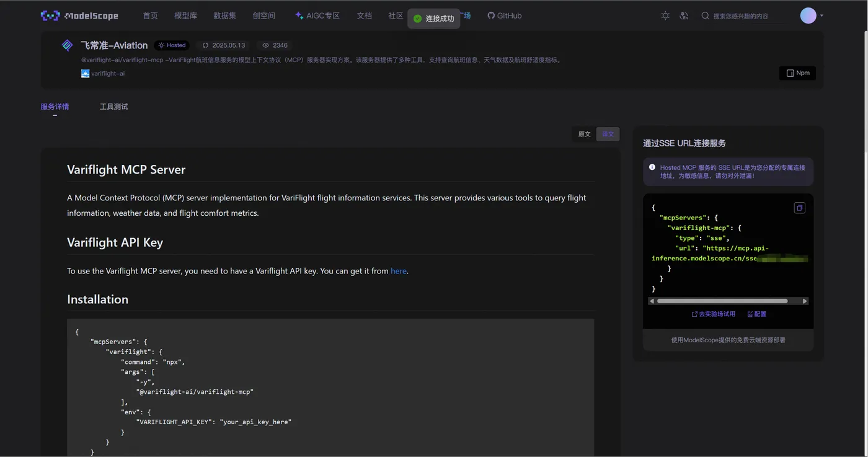Screen dimensions: 868x457
Task: Open the GitHub link in the navigation
Action: 505,16
